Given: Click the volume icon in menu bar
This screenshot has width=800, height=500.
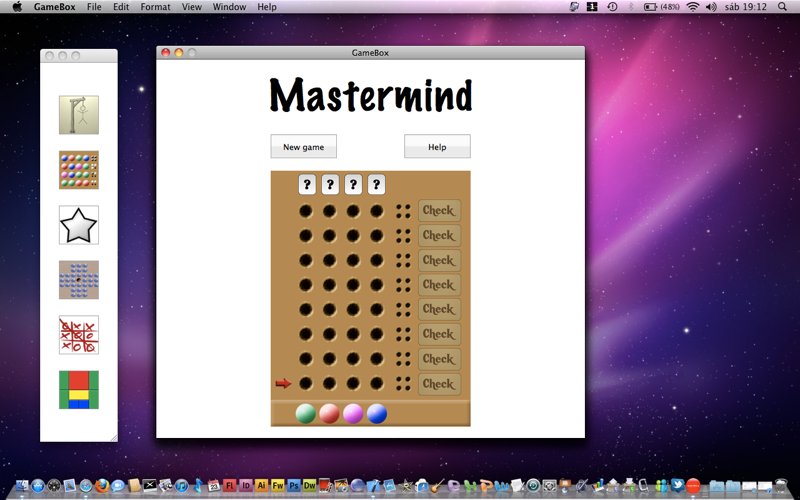Looking at the screenshot, I should [711, 7].
